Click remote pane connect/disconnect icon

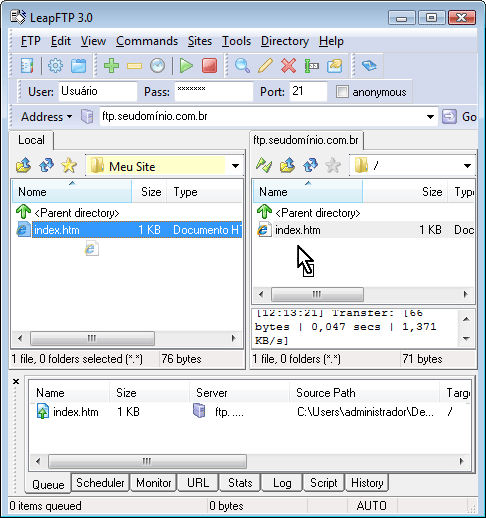[264, 165]
